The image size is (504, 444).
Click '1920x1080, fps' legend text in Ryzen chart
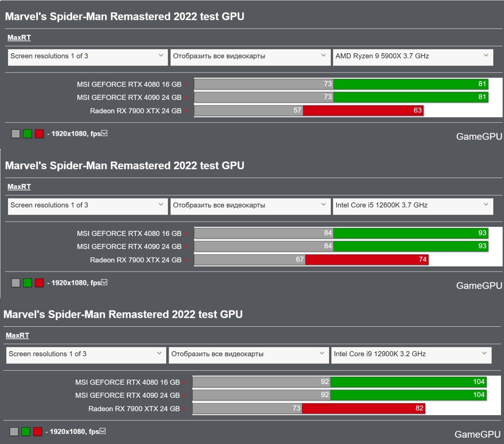tap(76, 134)
